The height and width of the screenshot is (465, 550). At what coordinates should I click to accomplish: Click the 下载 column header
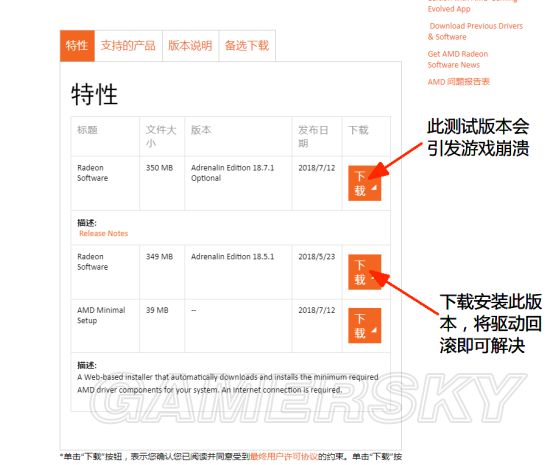coord(358,130)
